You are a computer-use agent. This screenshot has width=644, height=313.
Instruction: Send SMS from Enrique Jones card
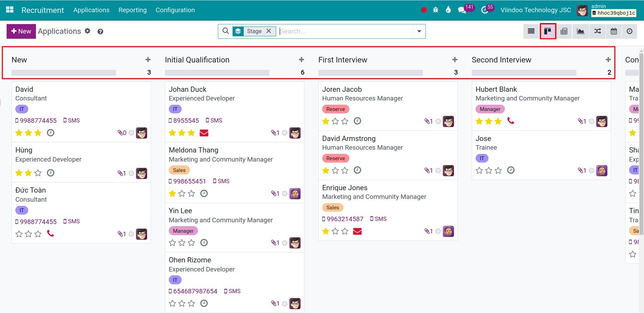pyautogui.click(x=378, y=219)
